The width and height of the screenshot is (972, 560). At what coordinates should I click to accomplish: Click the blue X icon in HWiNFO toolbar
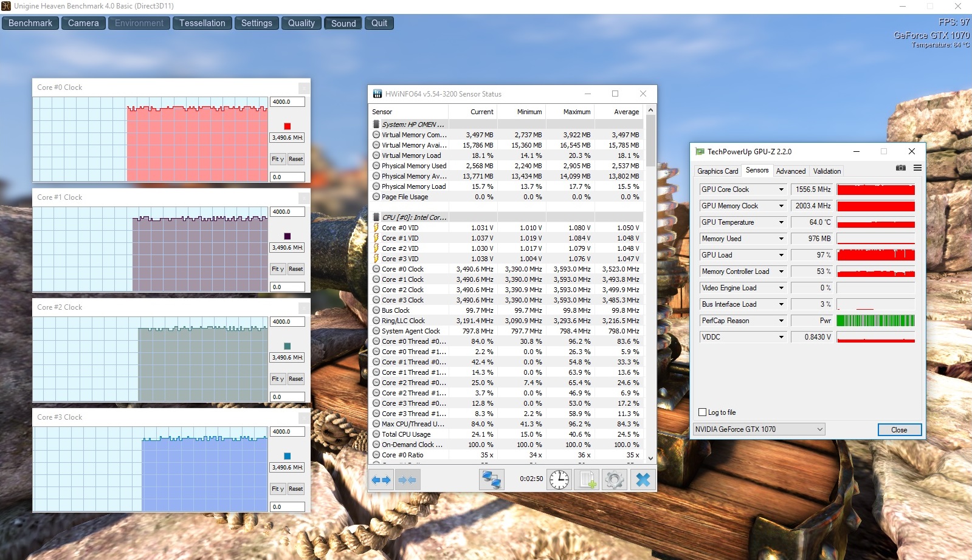[x=643, y=480]
